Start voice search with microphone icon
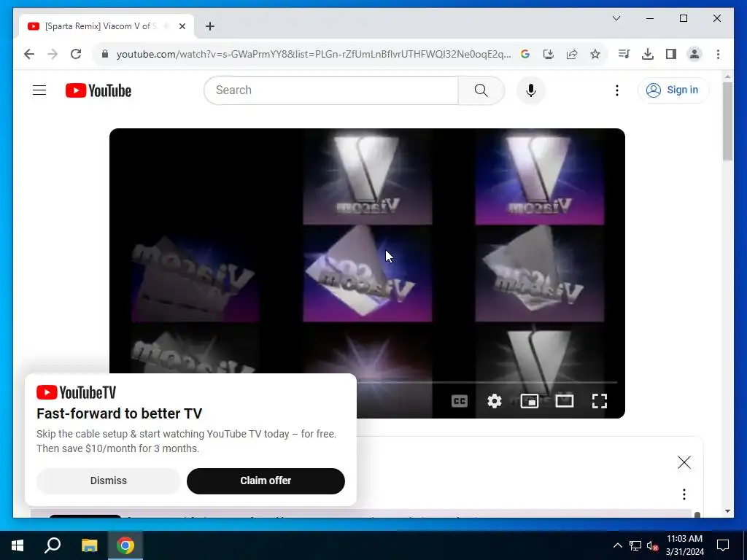This screenshot has height=560, width=747. point(531,90)
